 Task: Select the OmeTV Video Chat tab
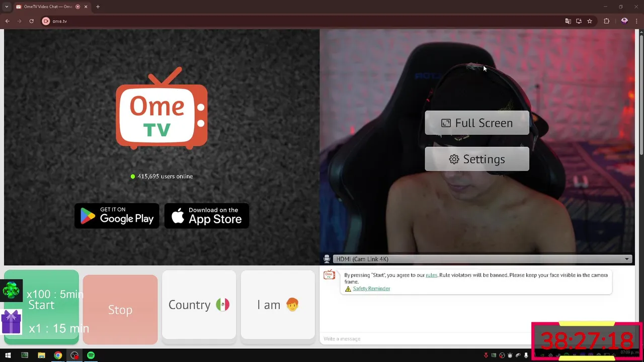pos(51,7)
